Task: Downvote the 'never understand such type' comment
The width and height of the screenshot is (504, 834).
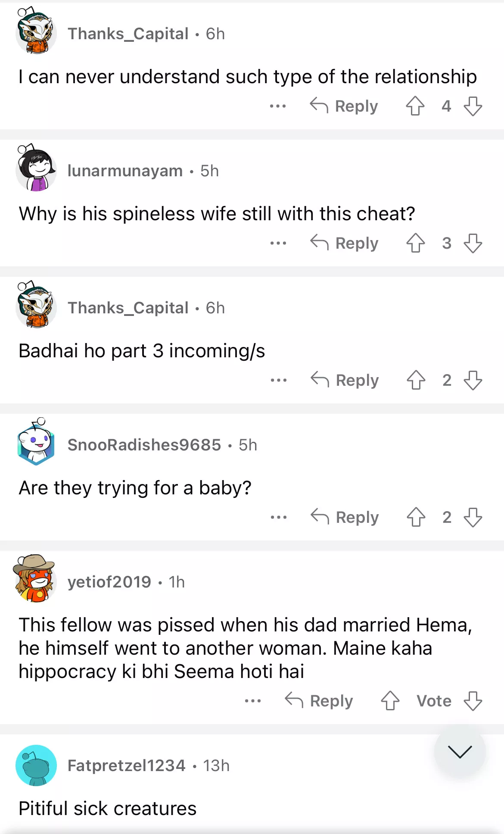Action: pos(473,106)
